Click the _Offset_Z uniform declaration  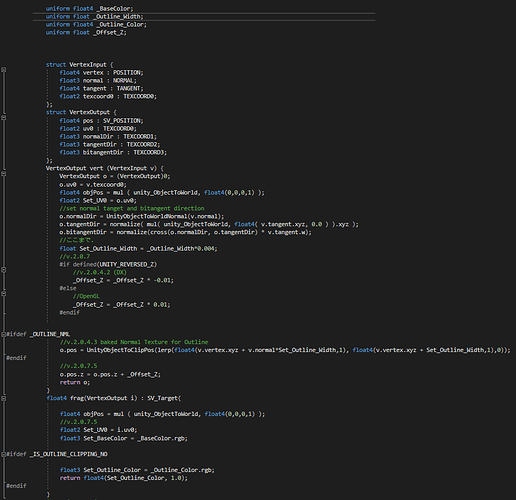(86, 32)
